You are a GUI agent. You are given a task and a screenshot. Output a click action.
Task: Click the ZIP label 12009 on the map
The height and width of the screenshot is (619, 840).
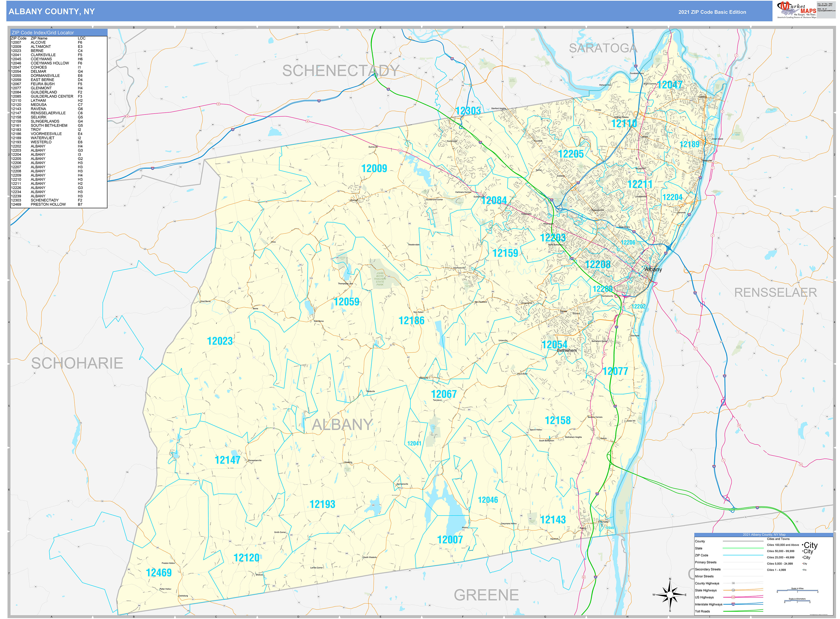(x=374, y=169)
